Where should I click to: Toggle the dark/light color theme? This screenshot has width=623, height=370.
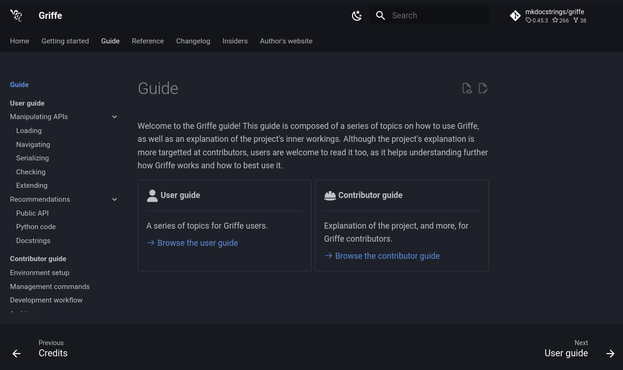click(x=356, y=15)
